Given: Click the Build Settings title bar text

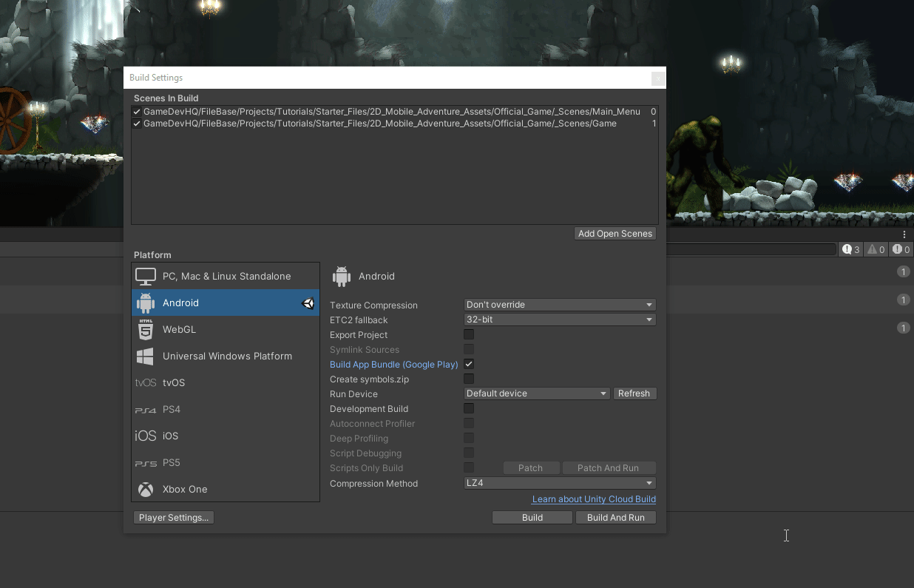Looking at the screenshot, I should [x=156, y=78].
